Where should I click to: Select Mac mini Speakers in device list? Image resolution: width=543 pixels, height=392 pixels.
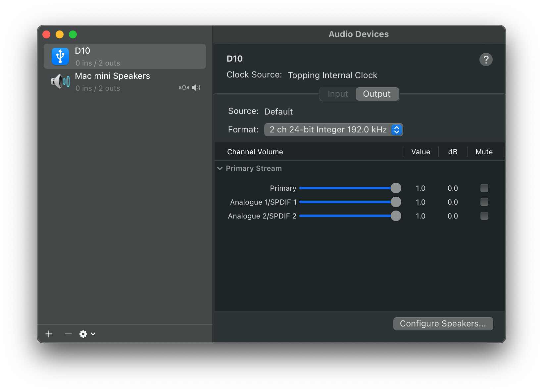(x=125, y=82)
